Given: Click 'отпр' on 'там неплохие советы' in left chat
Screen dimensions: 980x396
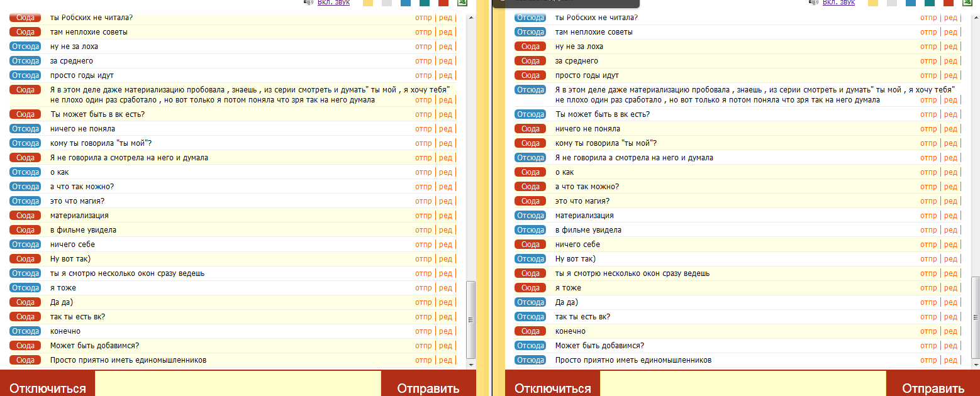Looking at the screenshot, I should coord(423,32).
